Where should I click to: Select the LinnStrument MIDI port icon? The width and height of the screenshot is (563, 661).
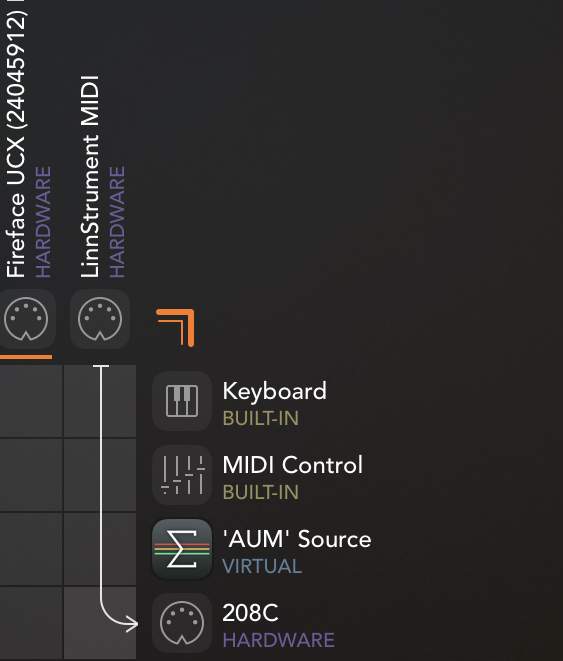tap(100, 319)
